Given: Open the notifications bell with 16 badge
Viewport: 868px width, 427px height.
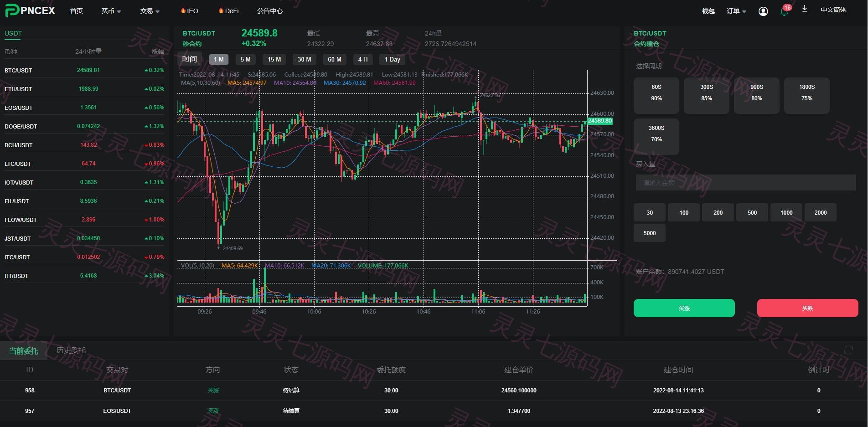Looking at the screenshot, I should point(785,10).
